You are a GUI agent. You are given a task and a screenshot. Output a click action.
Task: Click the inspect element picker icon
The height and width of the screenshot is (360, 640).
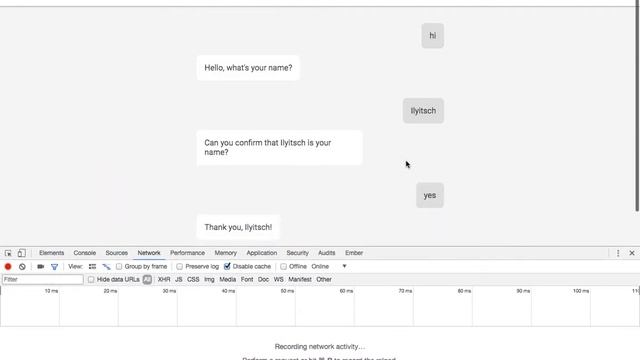8,253
